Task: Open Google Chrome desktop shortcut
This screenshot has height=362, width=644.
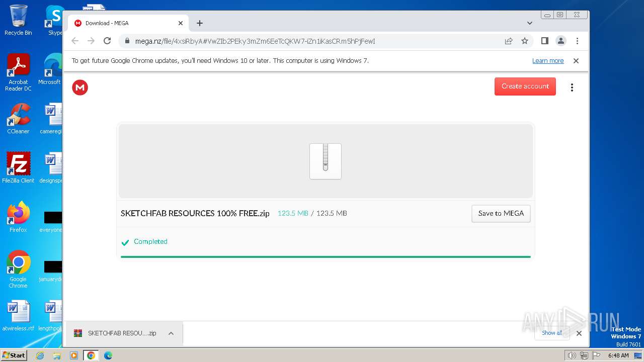Action: click(18, 269)
